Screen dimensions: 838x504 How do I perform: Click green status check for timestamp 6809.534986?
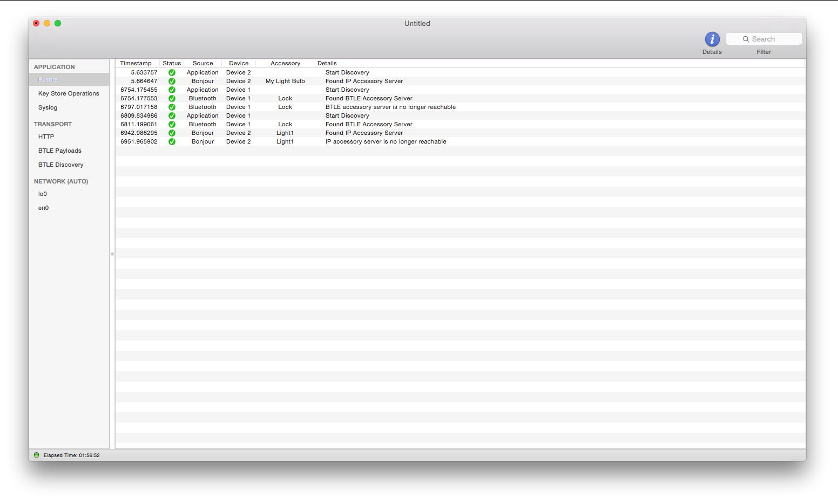(x=172, y=115)
